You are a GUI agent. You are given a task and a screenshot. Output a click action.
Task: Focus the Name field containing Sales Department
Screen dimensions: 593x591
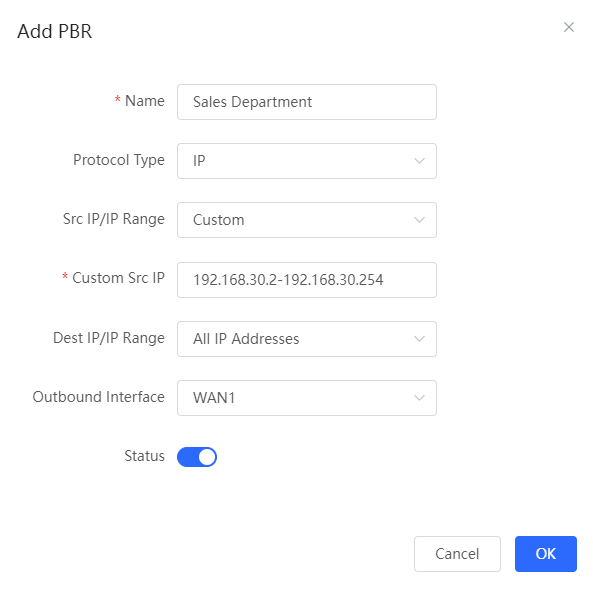(x=307, y=102)
